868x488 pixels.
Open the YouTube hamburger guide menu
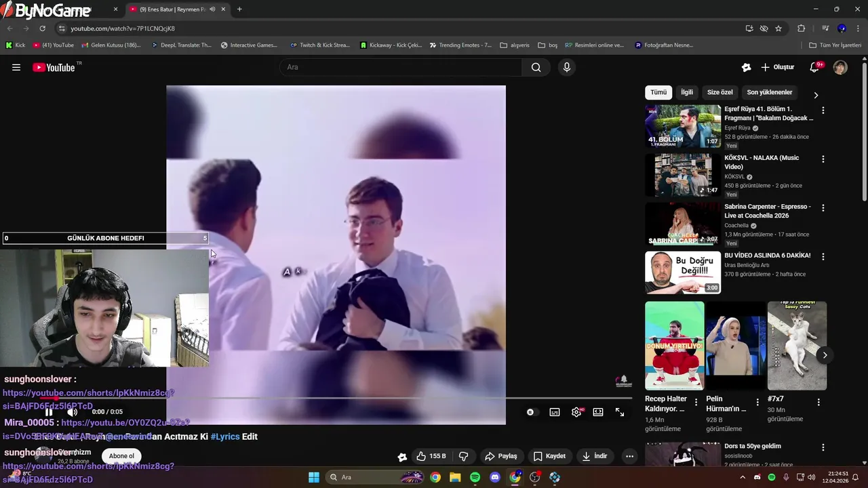pos(16,67)
